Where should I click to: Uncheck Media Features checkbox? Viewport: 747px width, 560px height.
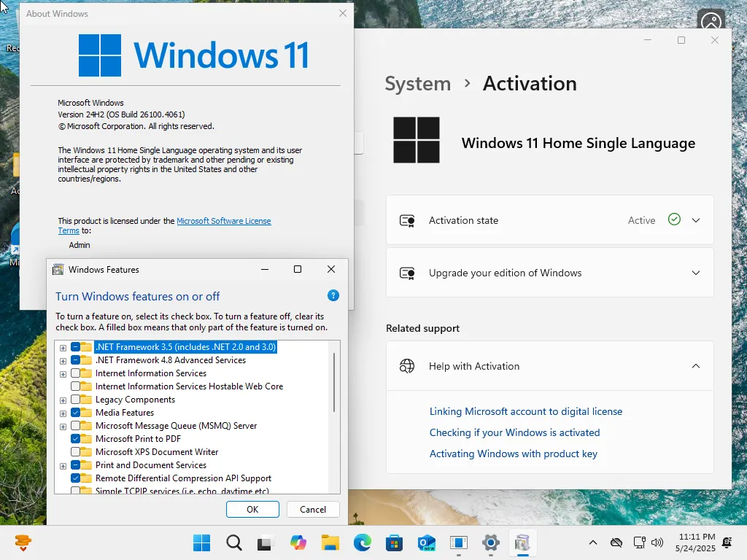point(75,413)
